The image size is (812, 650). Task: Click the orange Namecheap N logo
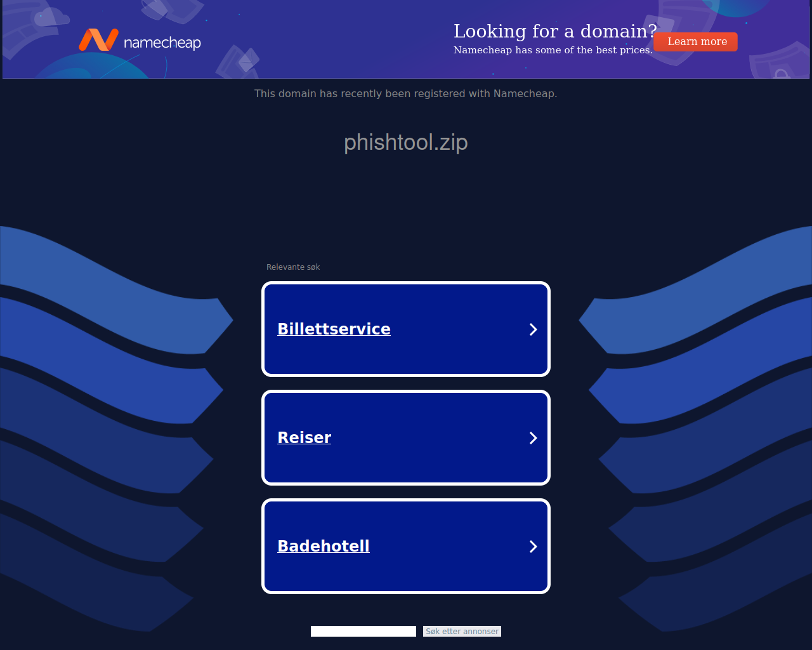tap(98, 40)
